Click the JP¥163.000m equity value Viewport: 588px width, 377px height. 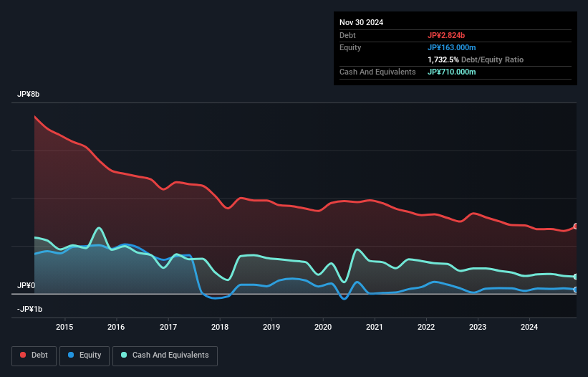(x=451, y=47)
